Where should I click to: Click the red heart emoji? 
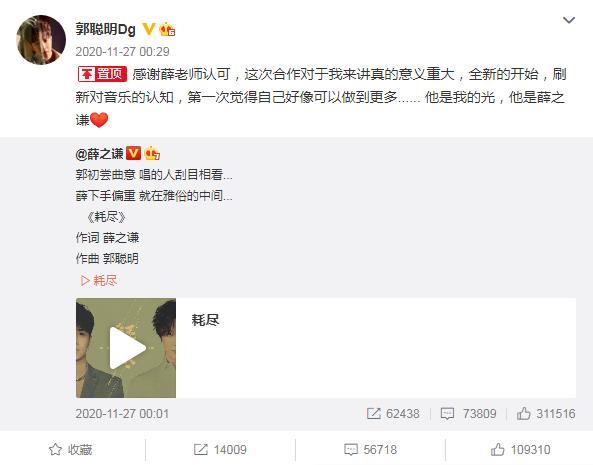click(99, 120)
